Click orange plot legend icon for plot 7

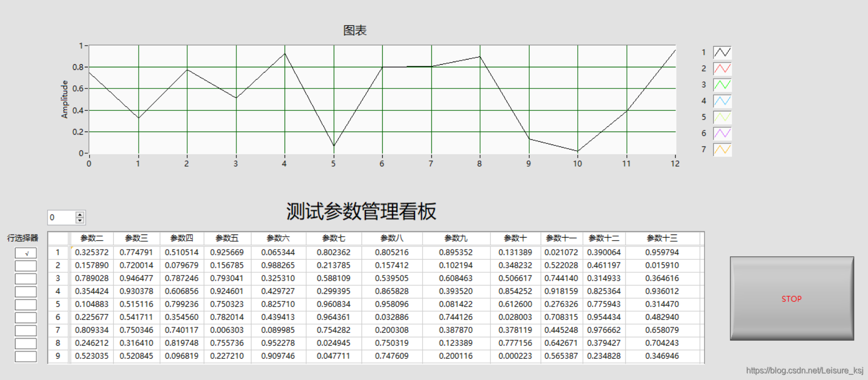[722, 150]
